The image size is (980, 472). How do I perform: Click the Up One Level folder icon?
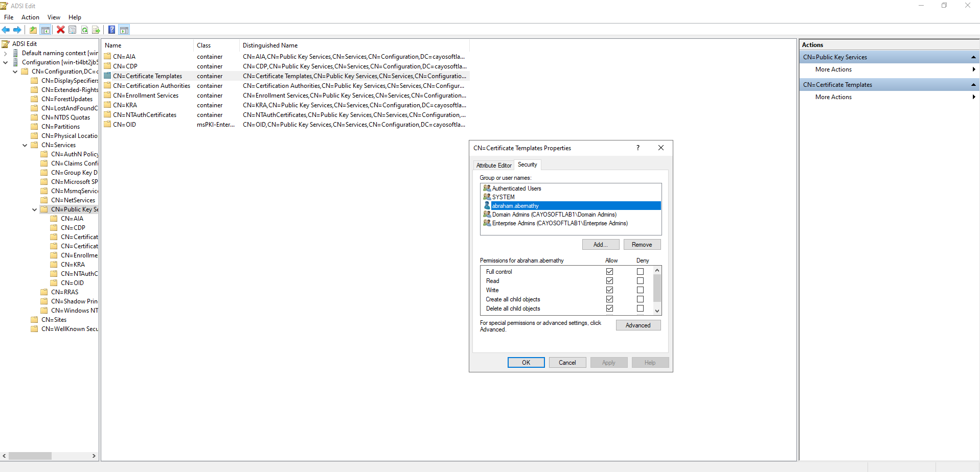click(33, 30)
